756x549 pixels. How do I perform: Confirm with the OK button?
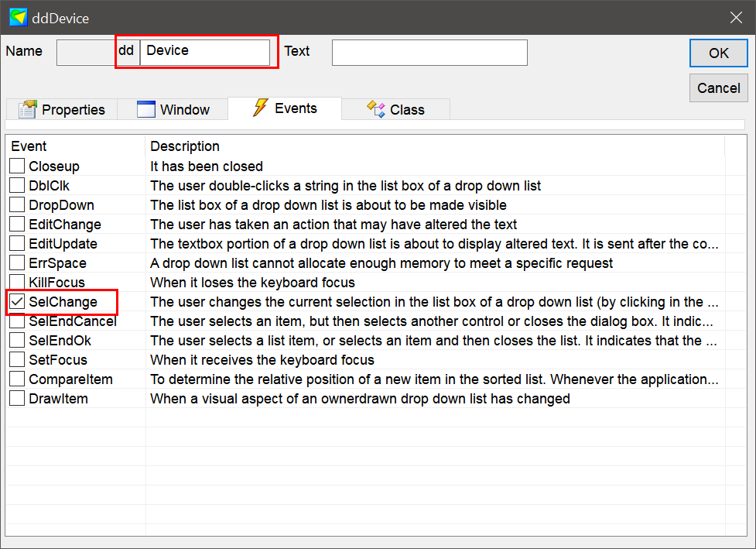pyautogui.click(x=718, y=53)
